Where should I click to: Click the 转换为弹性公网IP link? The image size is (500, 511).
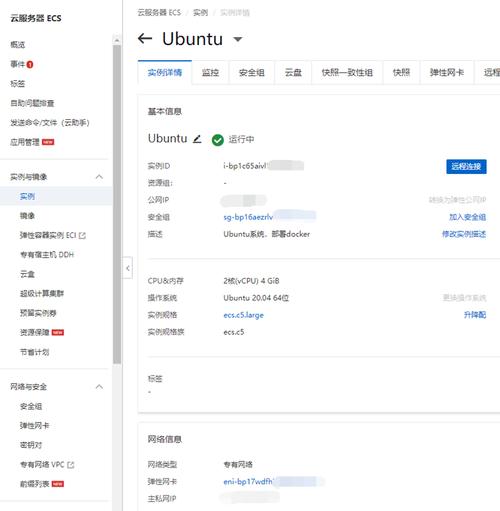tap(457, 200)
